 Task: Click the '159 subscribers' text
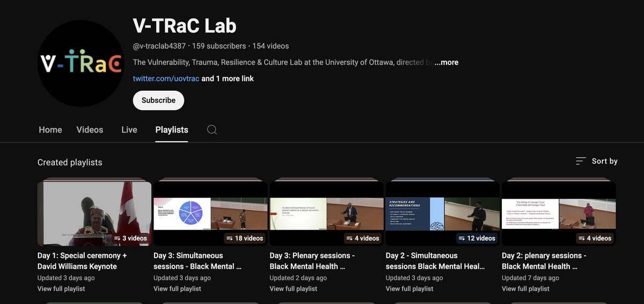pos(219,46)
